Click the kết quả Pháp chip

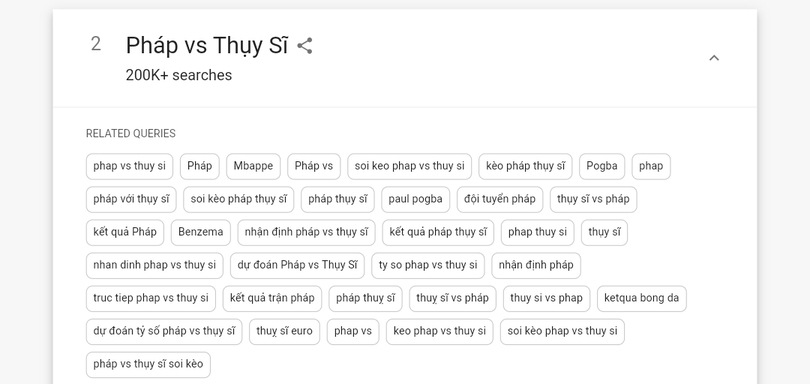125,233
